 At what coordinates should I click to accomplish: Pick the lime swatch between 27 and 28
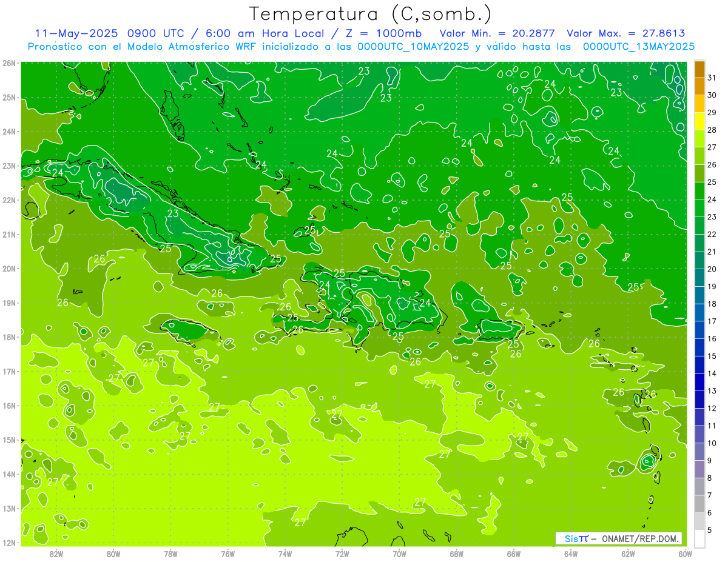point(699,139)
